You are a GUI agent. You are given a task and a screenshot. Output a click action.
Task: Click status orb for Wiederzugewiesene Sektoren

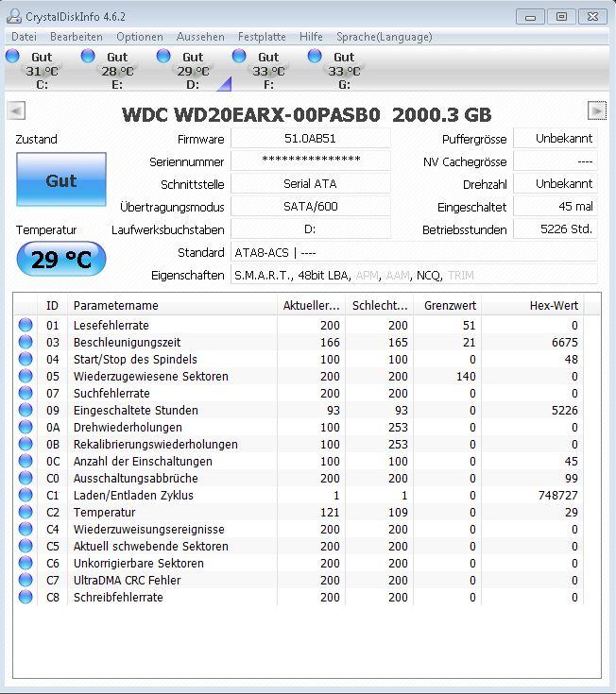click(x=26, y=376)
